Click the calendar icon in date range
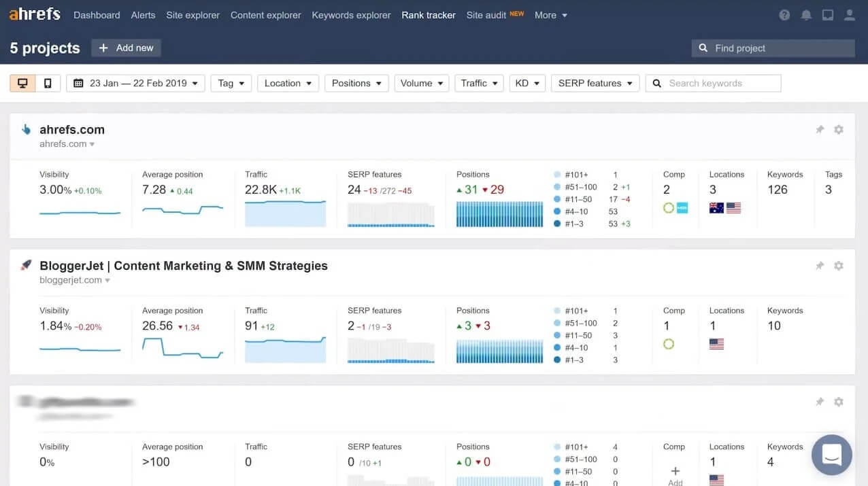Viewport: 868px width, 486px height. point(78,83)
